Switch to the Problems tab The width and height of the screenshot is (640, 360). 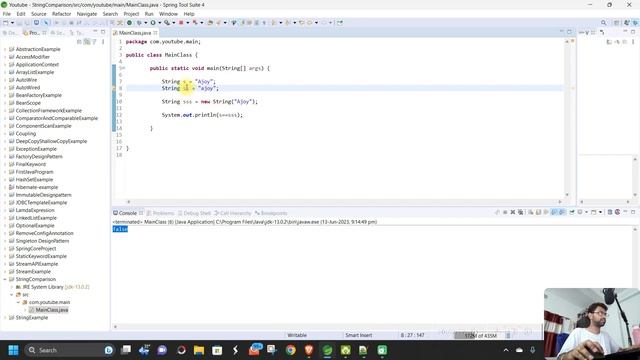[x=160, y=213]
